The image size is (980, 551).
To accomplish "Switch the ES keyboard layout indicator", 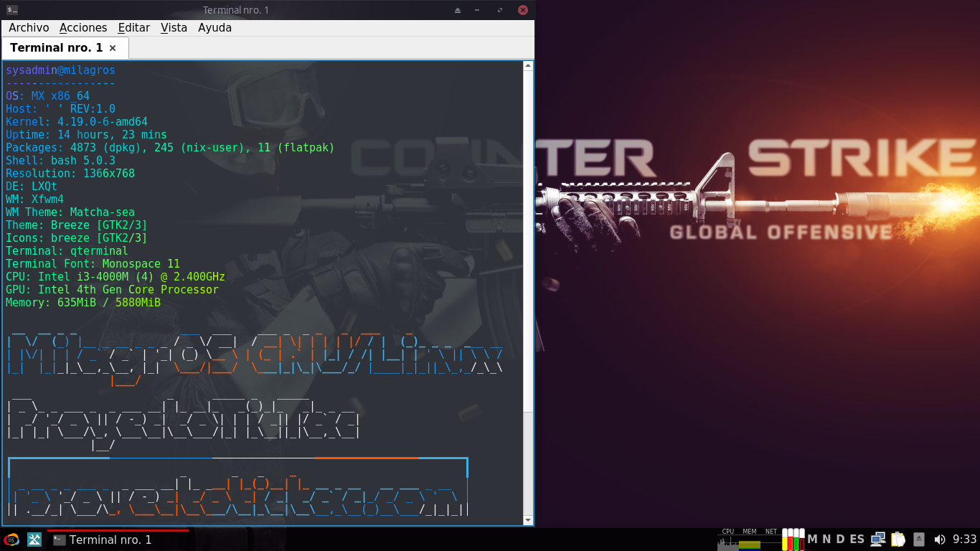I will click(x=857, y=540).
